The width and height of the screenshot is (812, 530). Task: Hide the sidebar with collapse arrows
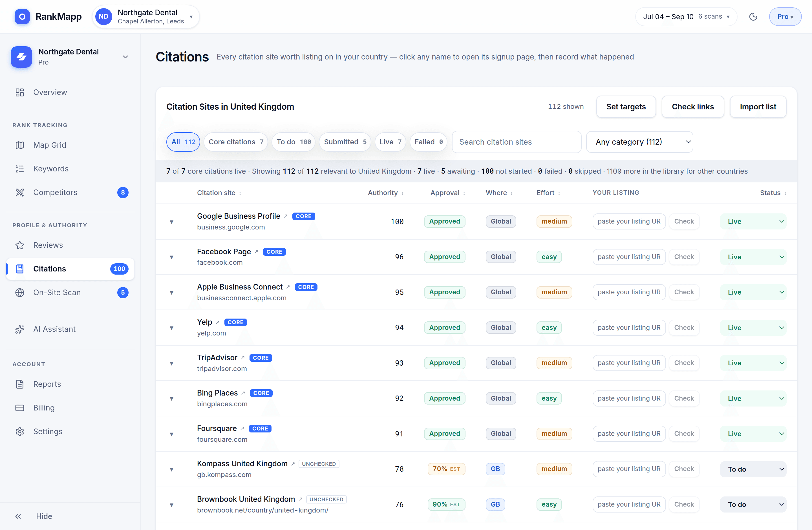pos(18,516)
